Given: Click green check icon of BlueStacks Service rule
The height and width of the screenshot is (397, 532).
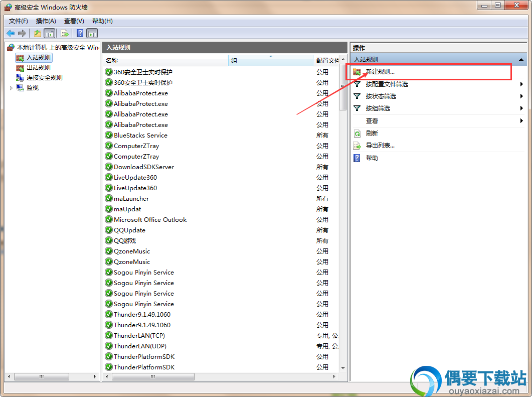Looking at the screenshot, I should point(109,135).
